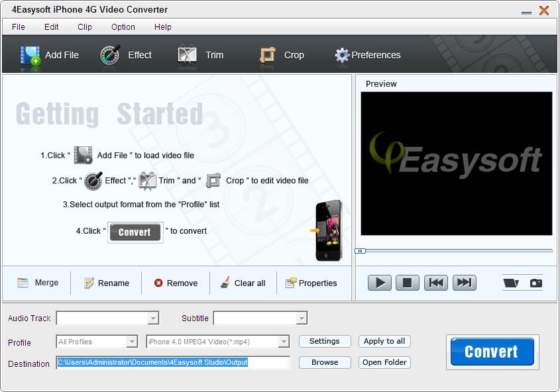Viewport: 560px width, 392px height.
Task: Open the Option menu
Action: 123,27
